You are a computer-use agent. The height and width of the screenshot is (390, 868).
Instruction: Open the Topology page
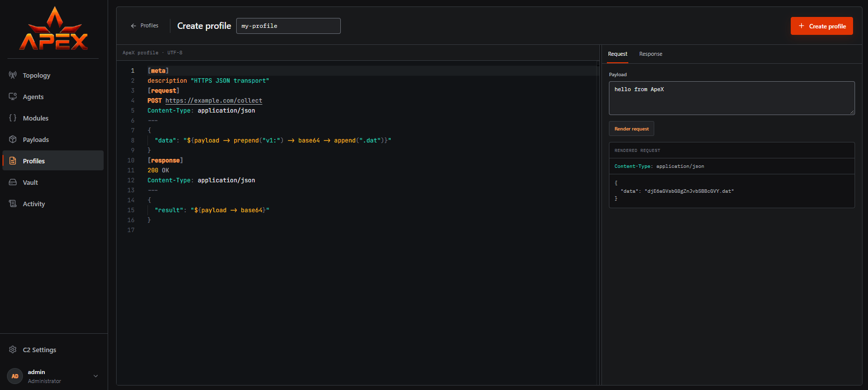[53, 75]
